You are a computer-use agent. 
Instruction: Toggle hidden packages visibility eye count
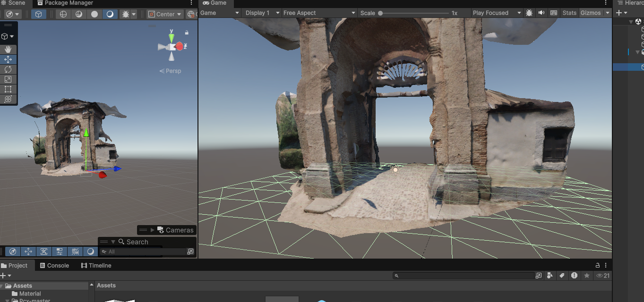[x=603, y=276]
